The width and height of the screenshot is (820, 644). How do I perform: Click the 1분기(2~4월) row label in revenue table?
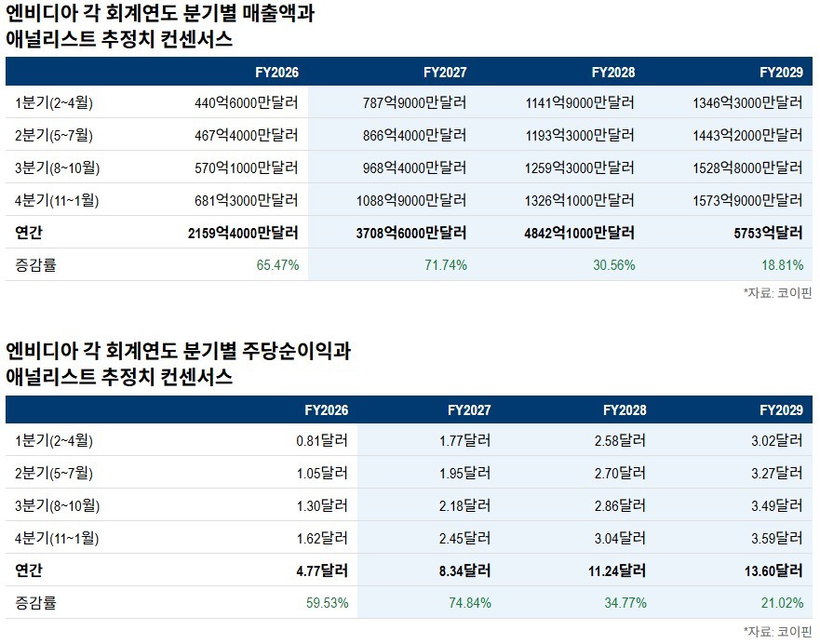(54, 102)
